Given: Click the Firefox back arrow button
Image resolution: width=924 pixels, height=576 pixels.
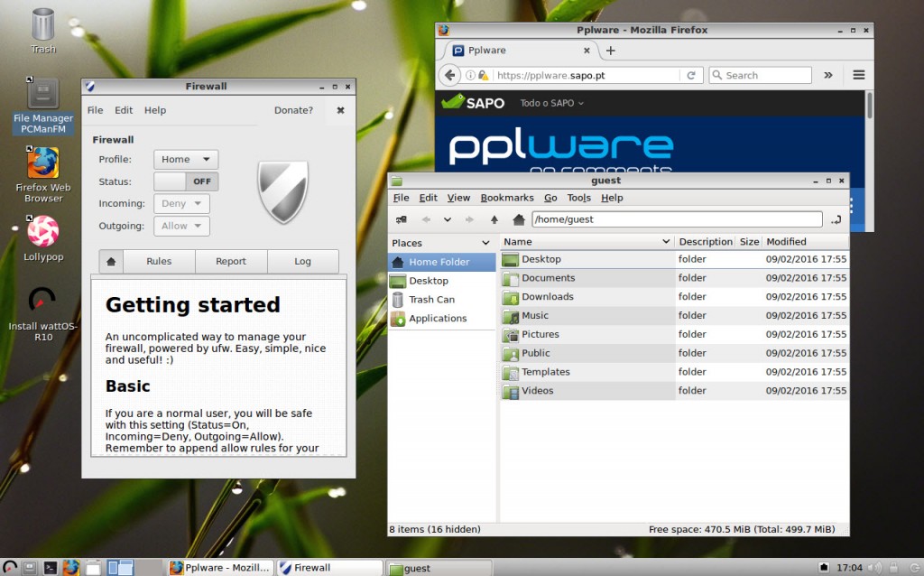Looking at the screenshot, I should tap(450, 76).
